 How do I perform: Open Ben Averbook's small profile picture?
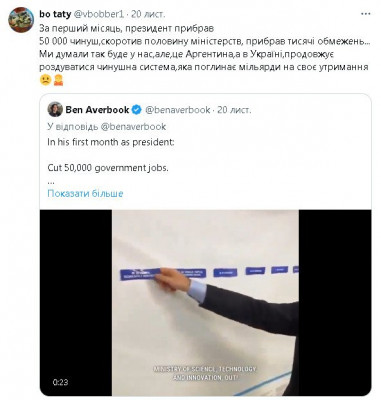point(55,109)
